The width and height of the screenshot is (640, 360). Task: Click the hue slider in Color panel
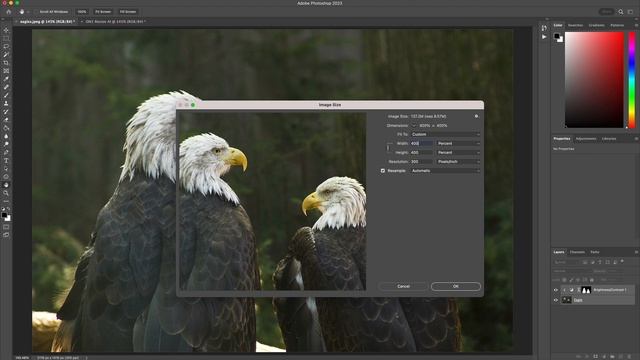[632, 80]
